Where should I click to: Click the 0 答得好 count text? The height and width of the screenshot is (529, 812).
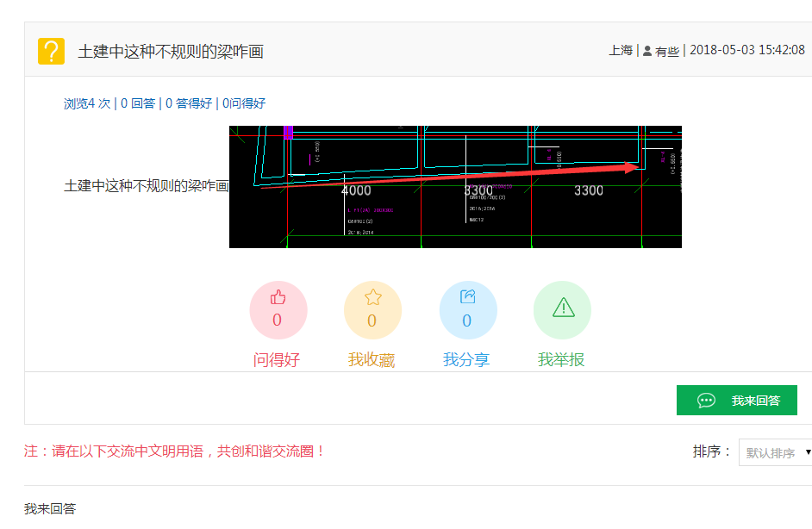click(x=189, y=103)
